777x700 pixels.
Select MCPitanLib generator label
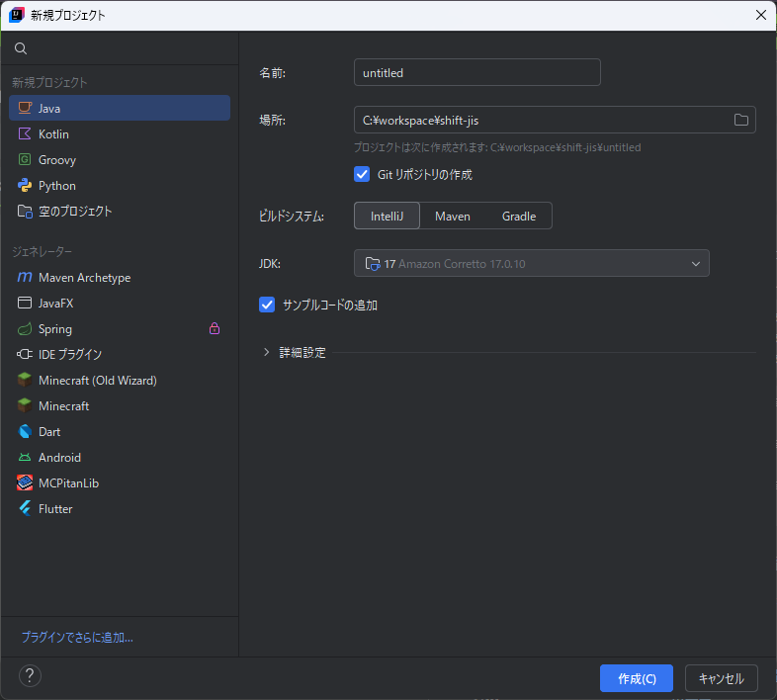[x=69, y=483]
